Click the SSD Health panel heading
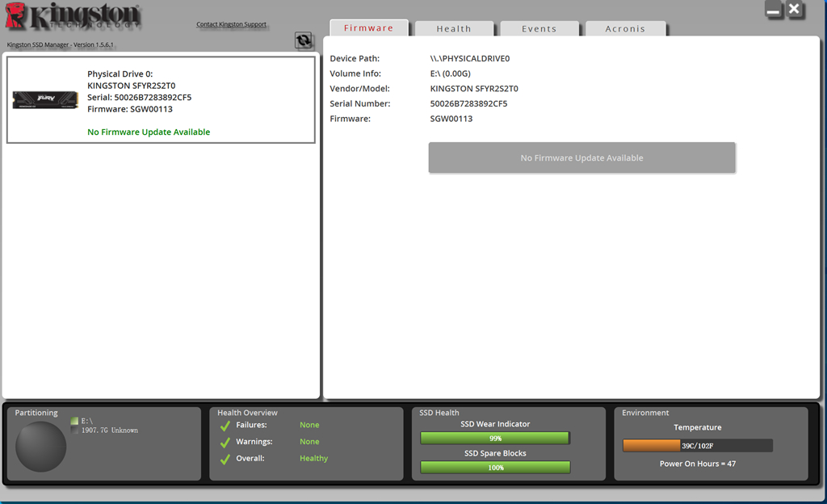The image size is (827, 504). pos(439,413)
